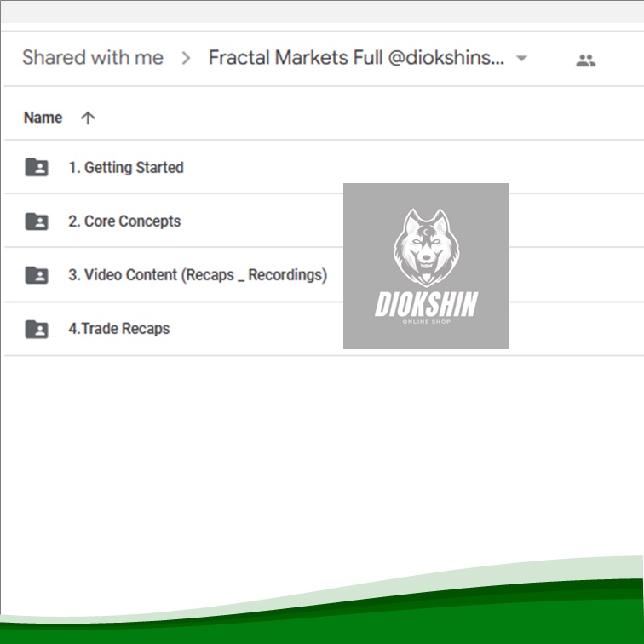Click folder icon for 2. Core Concepts

tap(37, 221)
